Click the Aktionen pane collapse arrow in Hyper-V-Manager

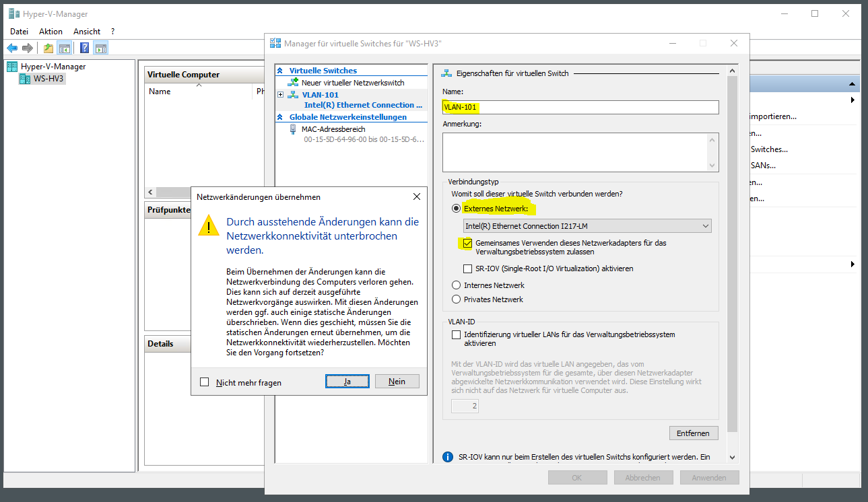point(853,84)
